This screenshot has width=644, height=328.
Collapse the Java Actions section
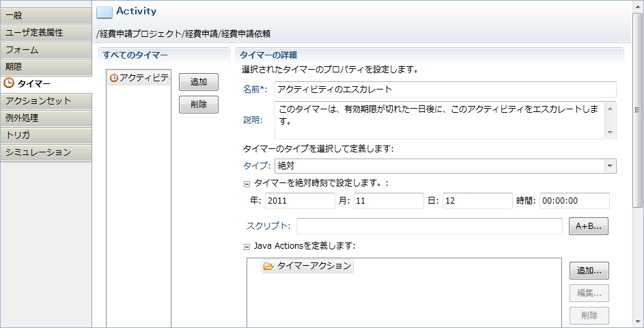(x=247, y=247)
